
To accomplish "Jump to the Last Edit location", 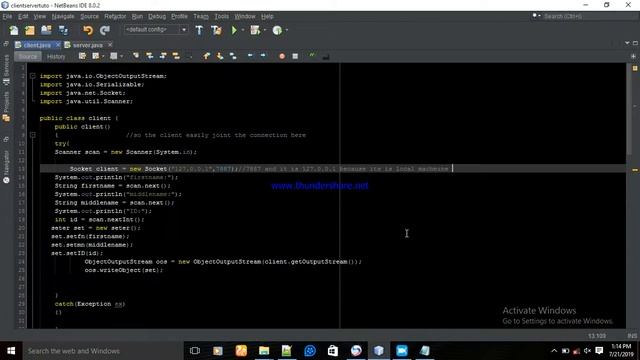I will pyautogui.click(x=82, y=56).
